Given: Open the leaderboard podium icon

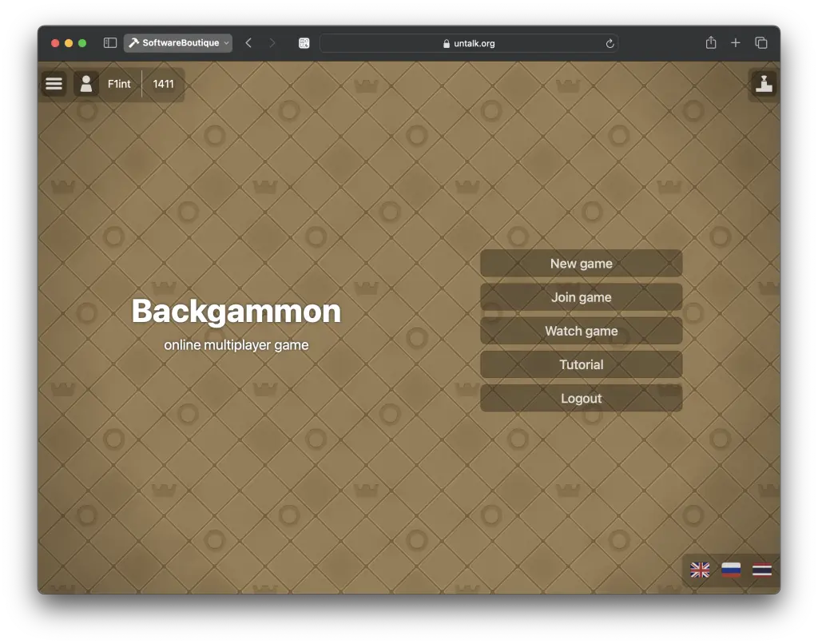Looking at the screenshot, I should (x=764, y=84).
